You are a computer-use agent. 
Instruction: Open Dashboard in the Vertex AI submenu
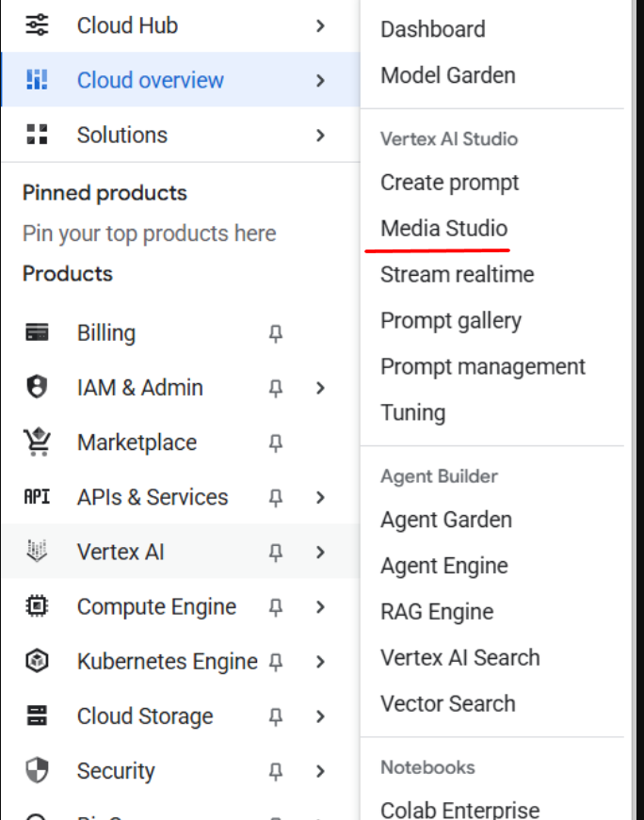[433, 29]
